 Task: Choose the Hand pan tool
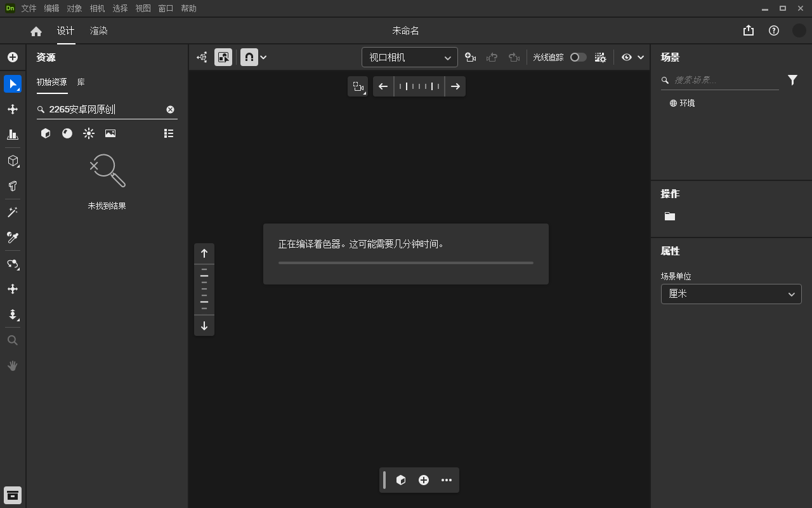click(x=13, y=365)
